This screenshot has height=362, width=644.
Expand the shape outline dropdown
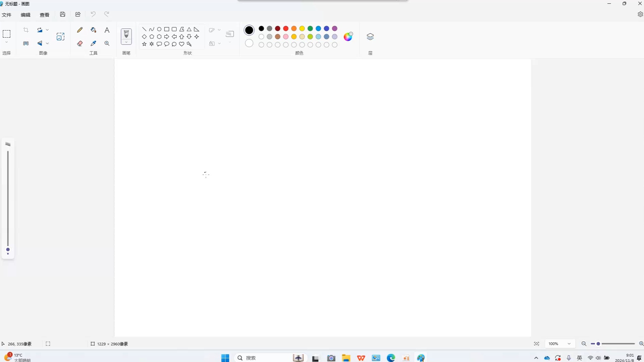pos(219,30)
